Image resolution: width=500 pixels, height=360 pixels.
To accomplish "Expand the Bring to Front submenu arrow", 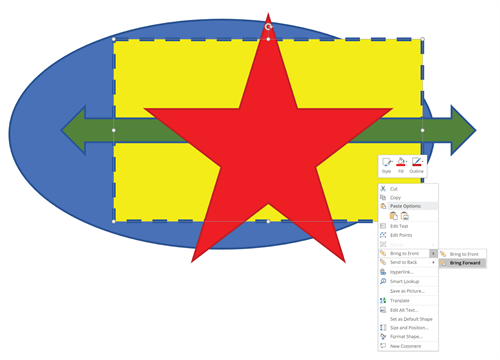I will point(433,254).
